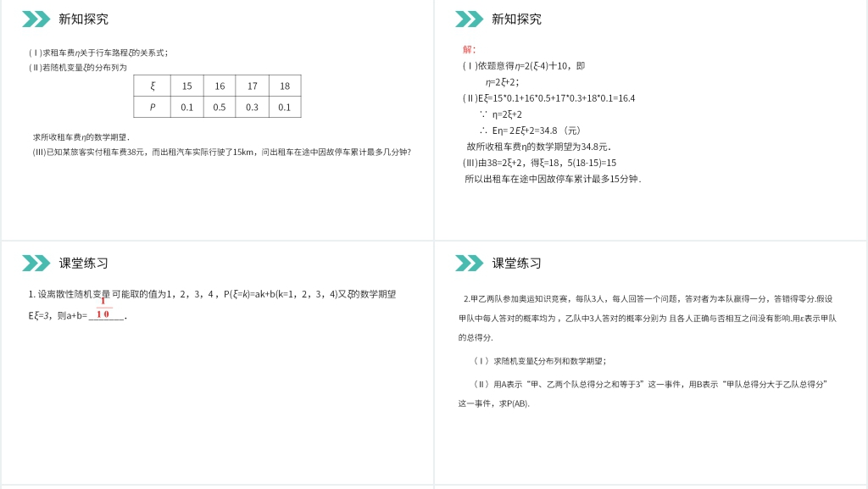Select the bottom-right 课堂练习 slide with question 2
The image size is (868, 489).
pos(650,363)
